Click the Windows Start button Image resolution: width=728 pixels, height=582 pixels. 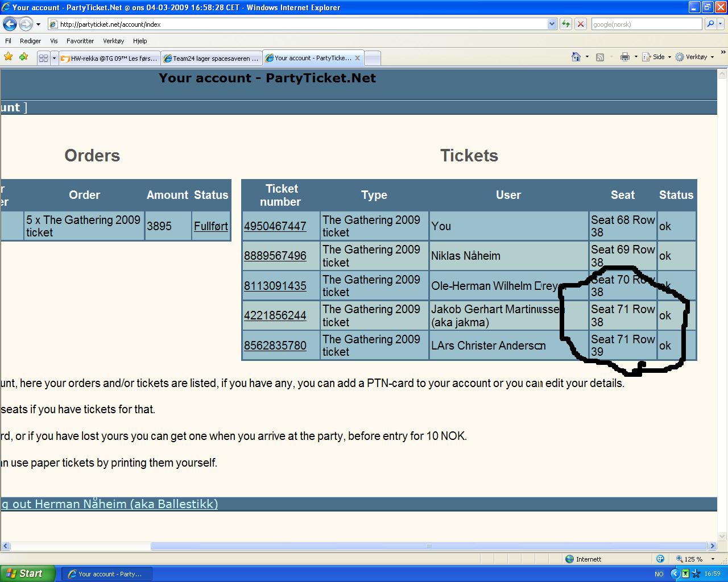(28, 574)
